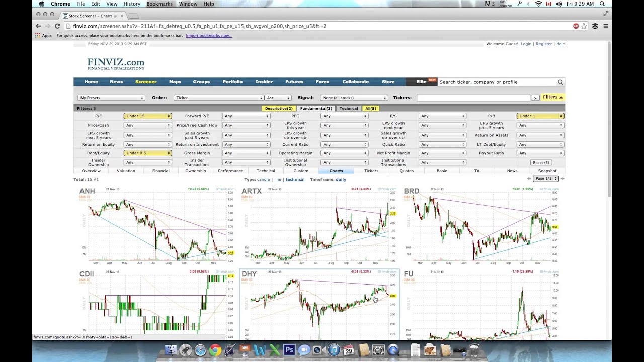644x362 pixels.
Task: Open the Forward P/E dropdown
Action: pyautogui.click(x=246, y=116)
